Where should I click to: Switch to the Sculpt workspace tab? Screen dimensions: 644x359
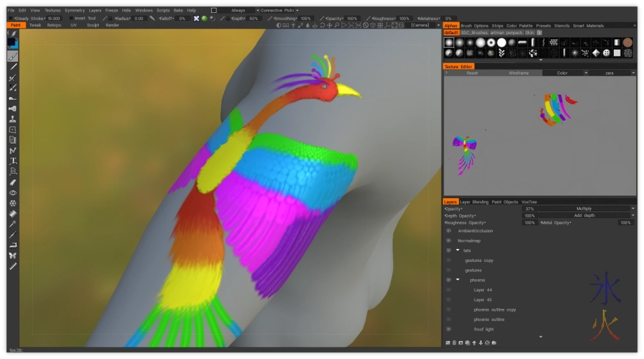[93, 25]
